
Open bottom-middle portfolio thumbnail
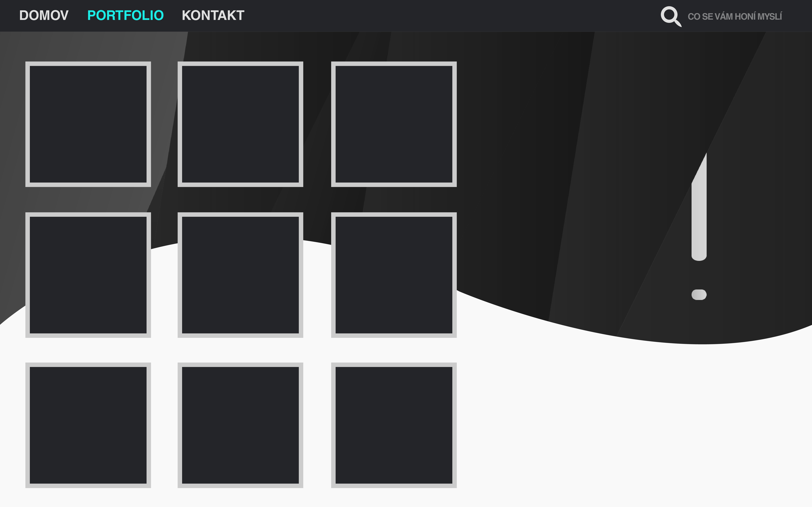click(240, 425)
